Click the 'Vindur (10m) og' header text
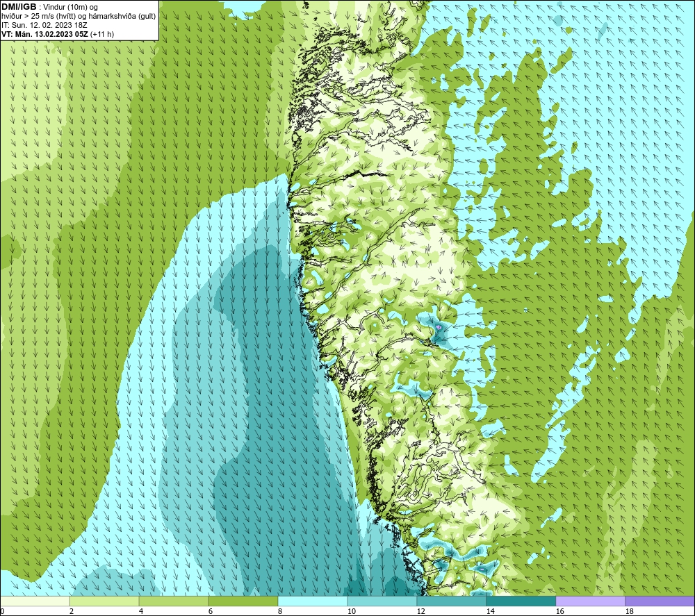The width and height of the screenshot is (695, 616). [x=71, y=7]
